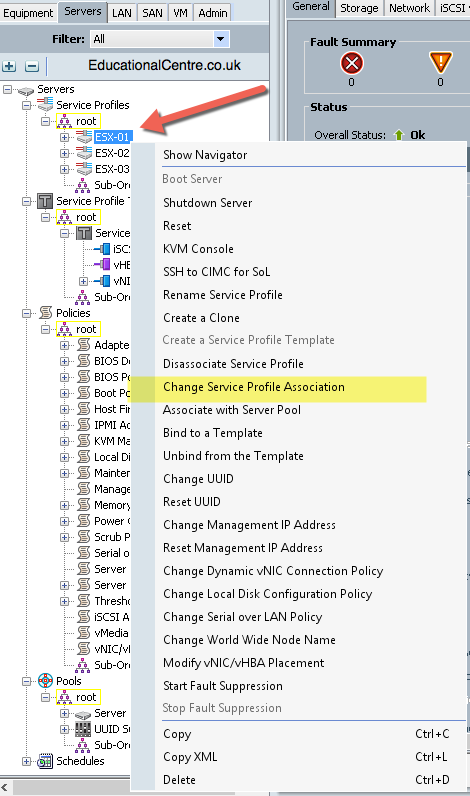
Task: Click the ESX-03 service profile icon
Action: pyautogui.click(x=84, y=169)
